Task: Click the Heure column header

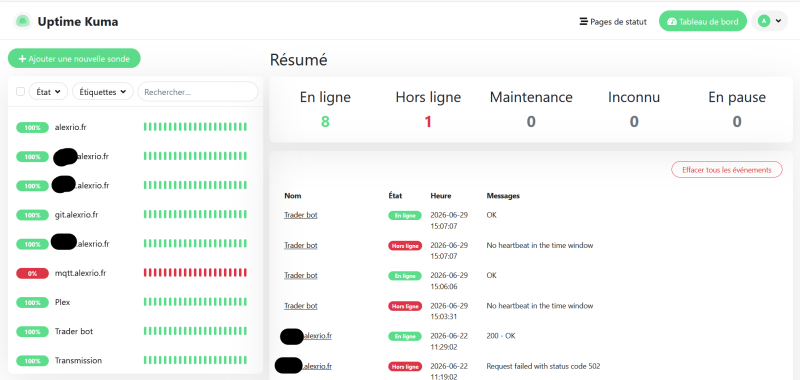Action: pos(441,196)
